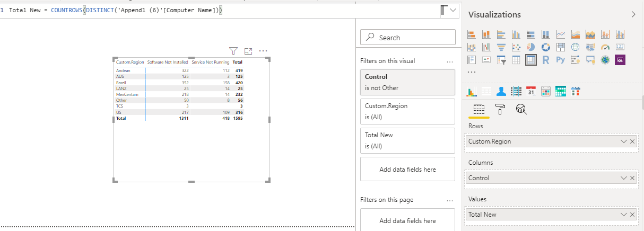This screenshot has width=644, height=231.
Task: Select the Python visual
Action: click(561, 60)
